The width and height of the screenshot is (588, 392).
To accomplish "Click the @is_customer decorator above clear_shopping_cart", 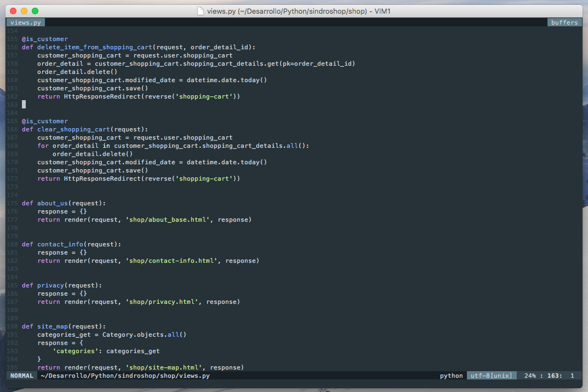I will (x=44, y=121).
